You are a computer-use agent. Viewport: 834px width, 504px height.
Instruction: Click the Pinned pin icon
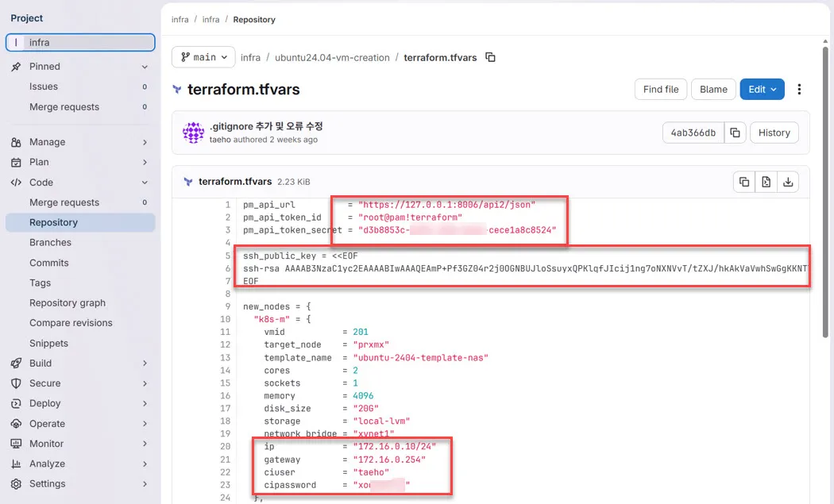pos(16,67)
